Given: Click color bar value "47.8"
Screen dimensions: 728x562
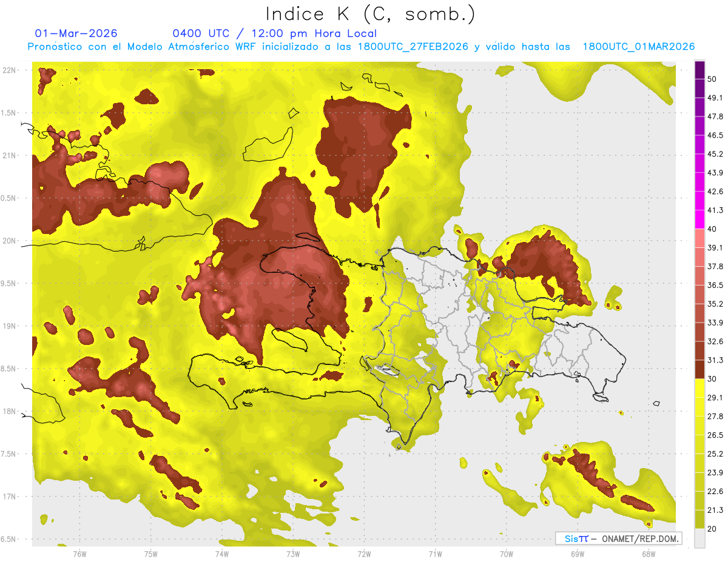Looking at the screenshot, I should (715, 117).
